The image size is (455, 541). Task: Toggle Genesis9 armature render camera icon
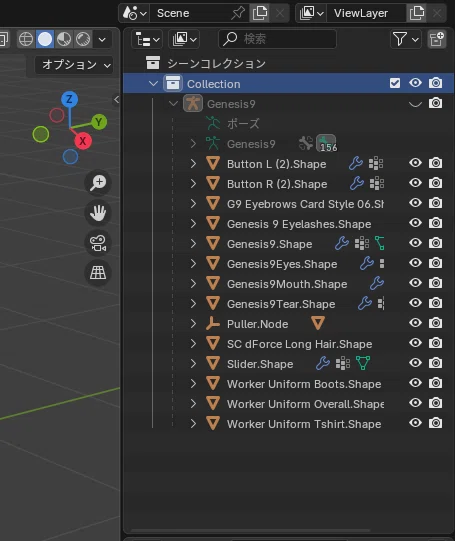point(435,103)
